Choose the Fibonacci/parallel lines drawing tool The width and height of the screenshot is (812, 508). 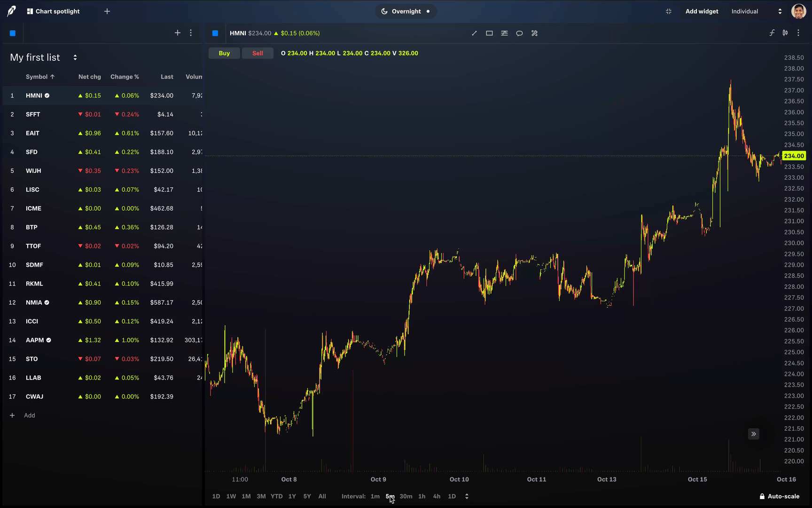pos(504,33)
